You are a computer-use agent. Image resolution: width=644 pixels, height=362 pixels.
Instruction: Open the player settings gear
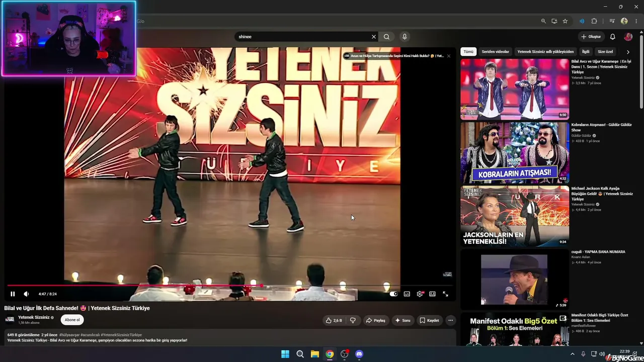(x=420, y=294)
